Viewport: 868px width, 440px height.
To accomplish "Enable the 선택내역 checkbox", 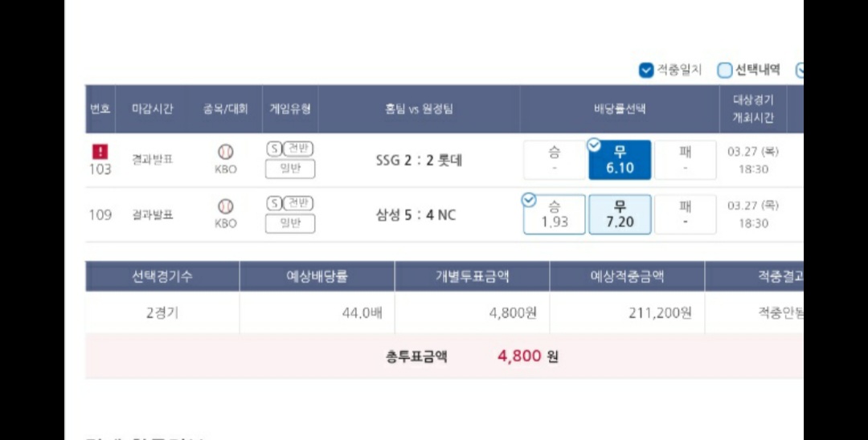I will tap(725, 70).
